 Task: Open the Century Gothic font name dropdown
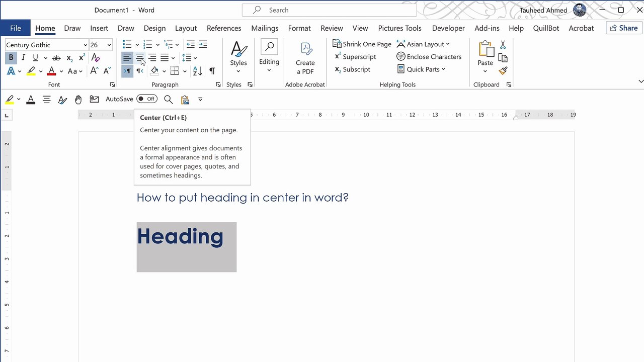[x=85, y=45]
